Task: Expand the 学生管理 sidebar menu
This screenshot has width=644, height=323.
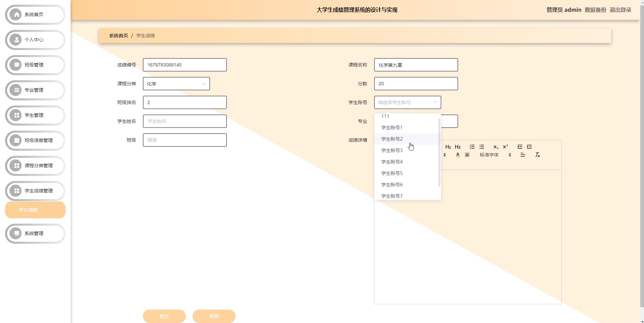Action: point(35,115)
